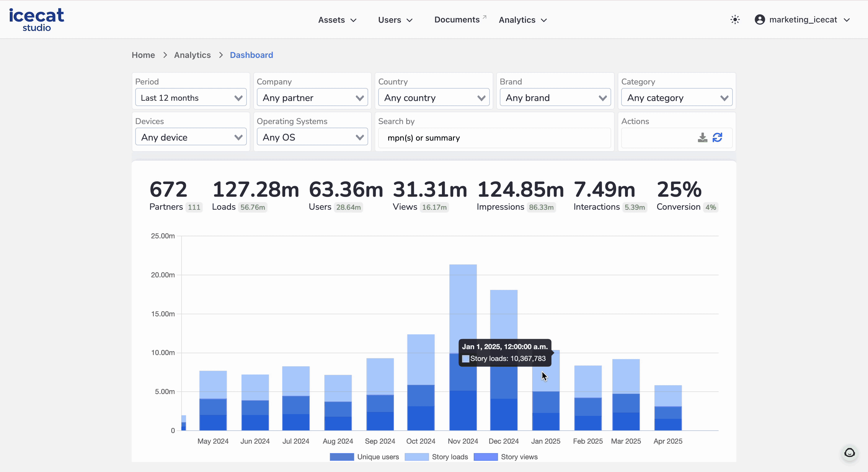
Task: Open the Any country dropdown
Action: point(434,97)
